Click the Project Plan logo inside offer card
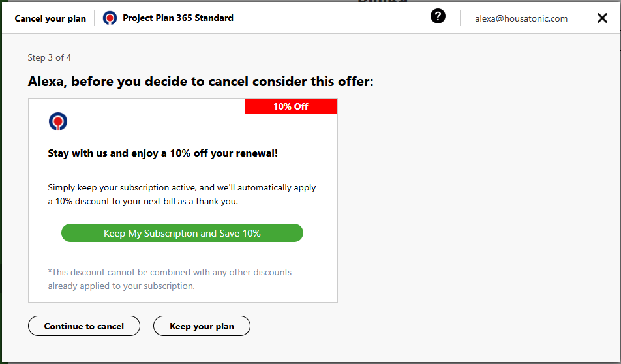The width and height of the screenshot is (621, 364). (x=58, y=121)
